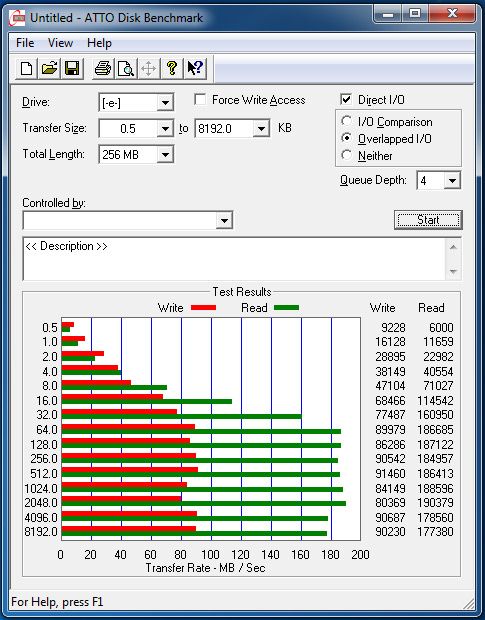Select the I/O Comparison radio button
The height and width of the screenshot is (620, 485).
point(346,121)
